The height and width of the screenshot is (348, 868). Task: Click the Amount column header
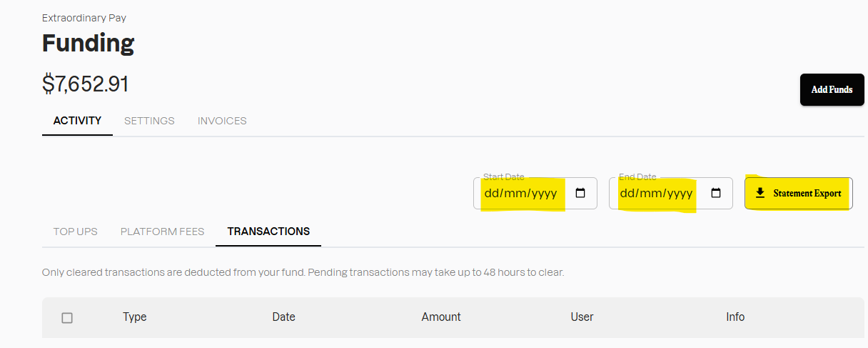tap(441, 317)
